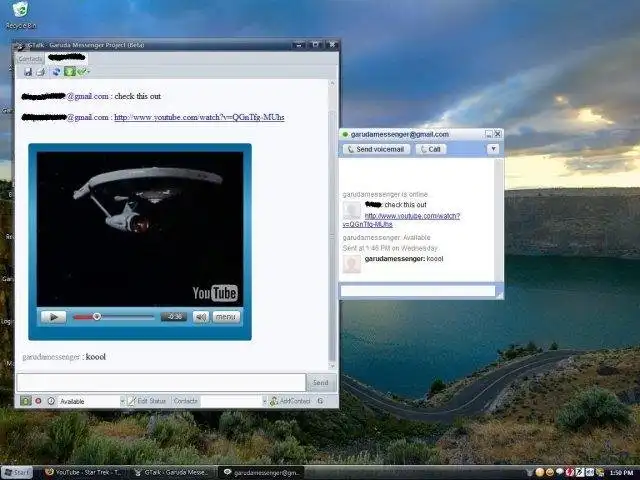Select the blacked-out contact chat tab
640x480 pixels.
click(67, 57)
